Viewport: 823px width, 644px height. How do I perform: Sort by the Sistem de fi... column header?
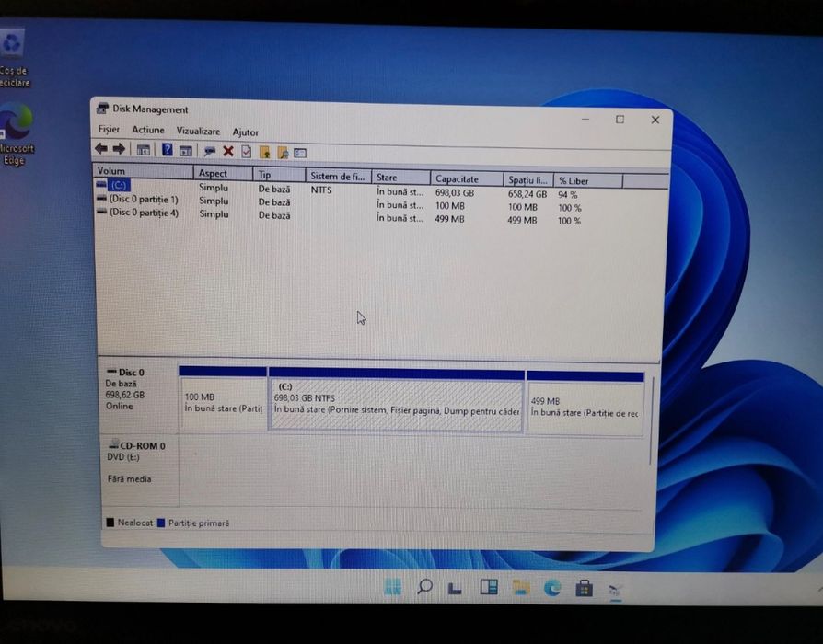tap(339, 177)
